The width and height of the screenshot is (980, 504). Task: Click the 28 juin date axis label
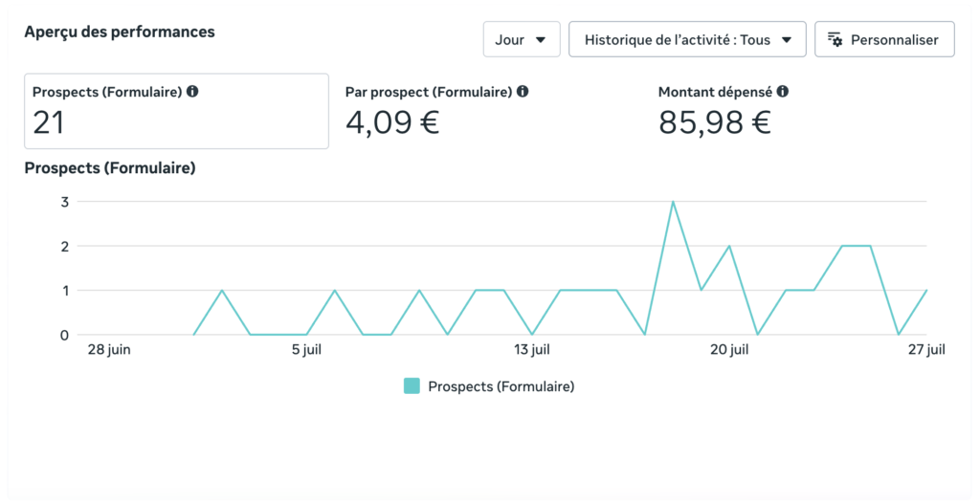(x=109, y=350)
